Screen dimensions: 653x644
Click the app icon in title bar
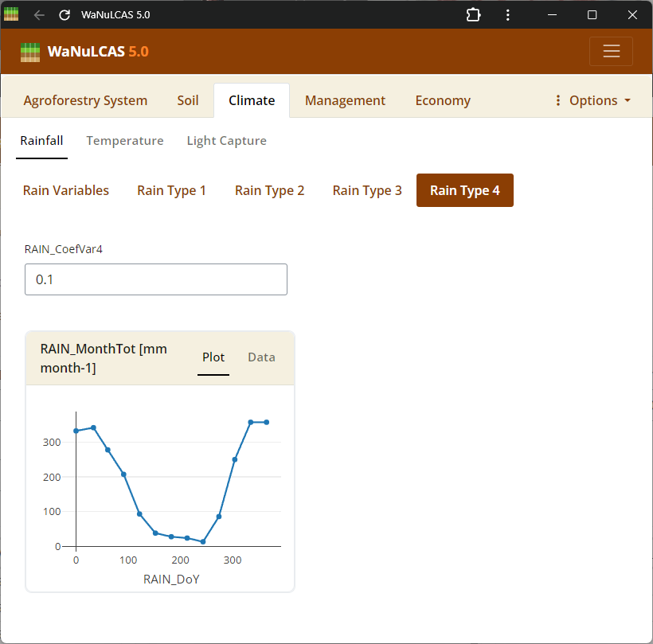(x=11, y=14)
